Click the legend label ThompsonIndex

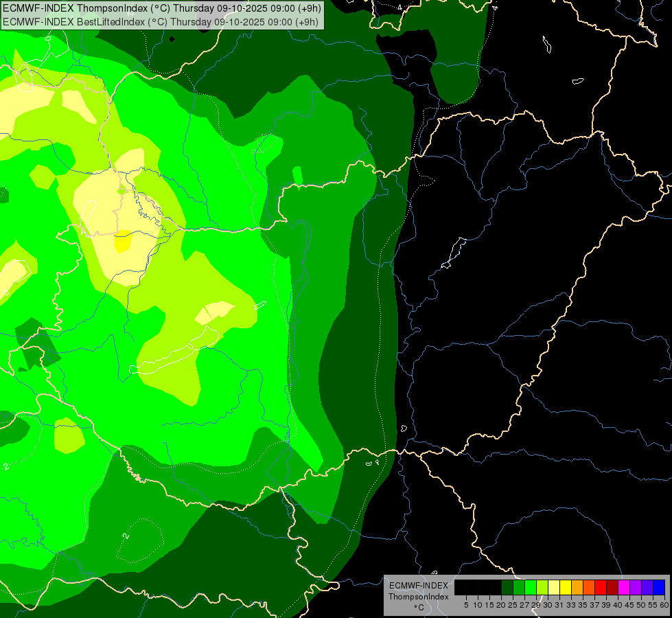419,597
